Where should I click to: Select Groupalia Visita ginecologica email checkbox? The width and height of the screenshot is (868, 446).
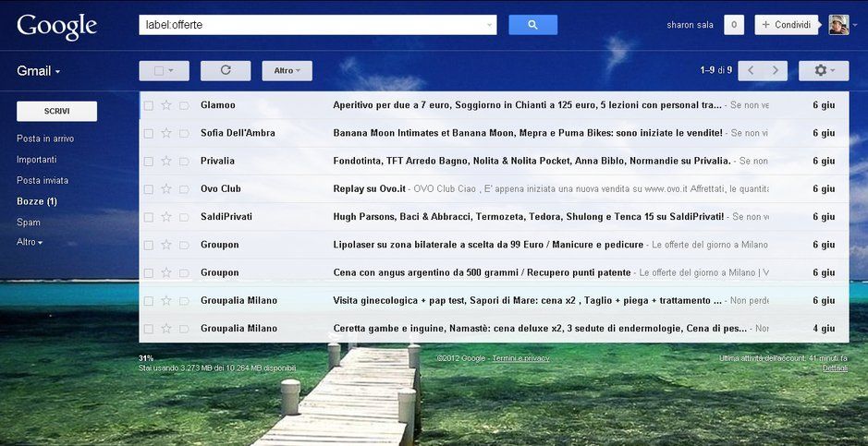point(148,301)
